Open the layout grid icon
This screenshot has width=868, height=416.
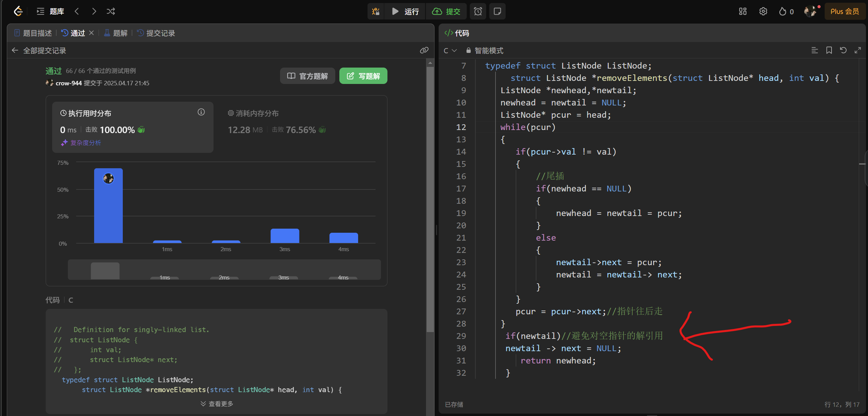(x=742, y=11)
